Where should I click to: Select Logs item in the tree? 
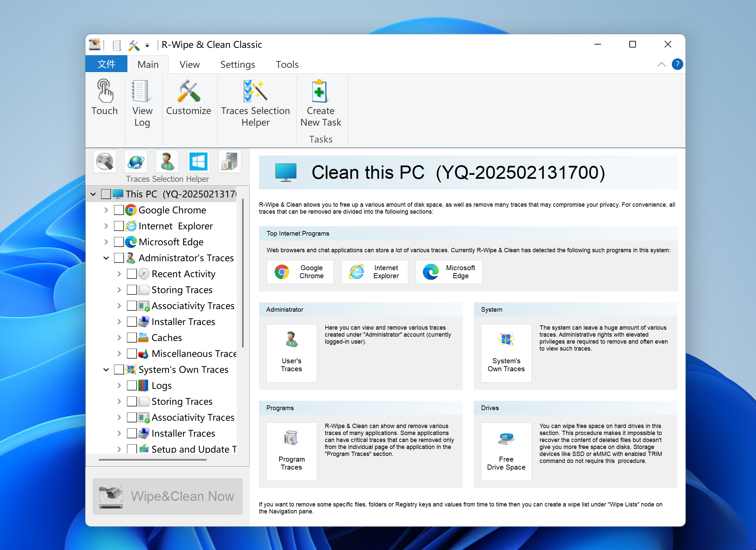[x=162, y=386]
